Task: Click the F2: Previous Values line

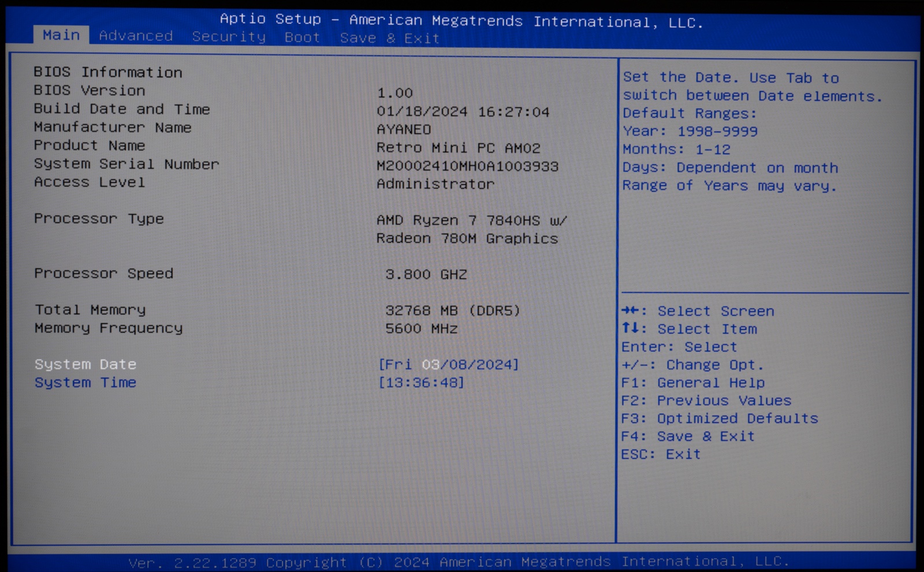Action: (x=706, y=401)
